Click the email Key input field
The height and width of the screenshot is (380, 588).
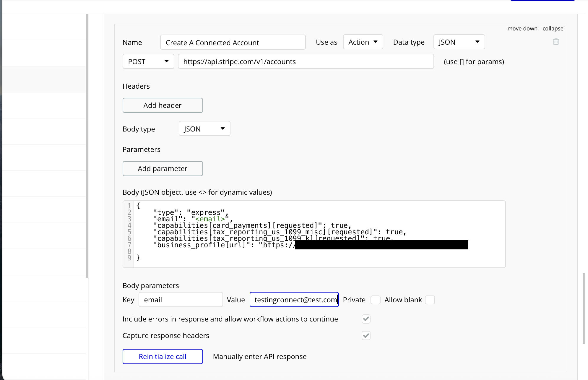click(x=181, y=300)
